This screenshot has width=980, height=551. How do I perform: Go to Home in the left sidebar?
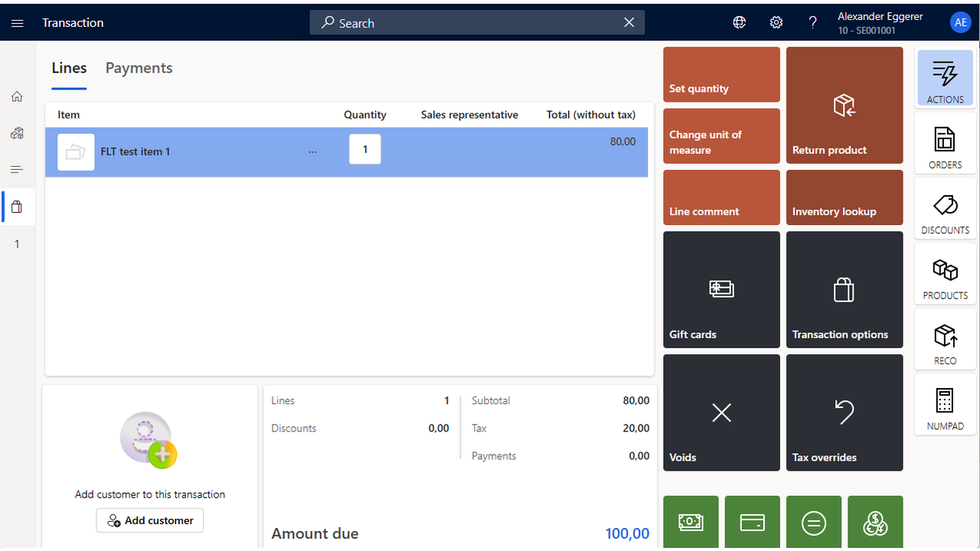tap(17, 96)
